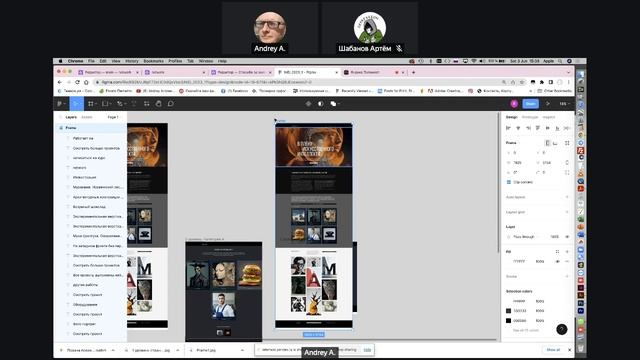The height and width of the screenshot is (360, 640).
Task: Toggle layer visibility eye in Layer section
Action: click(567, 237)
